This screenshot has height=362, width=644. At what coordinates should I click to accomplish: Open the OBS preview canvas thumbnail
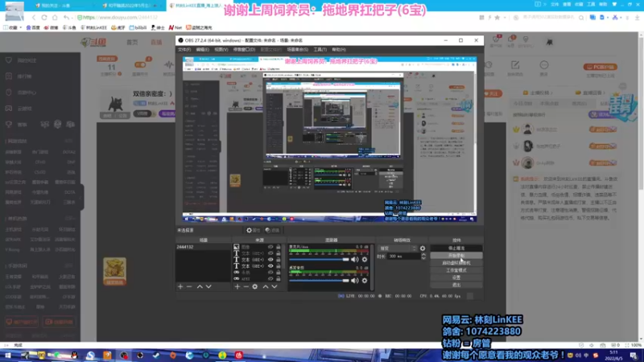point(330,139)
